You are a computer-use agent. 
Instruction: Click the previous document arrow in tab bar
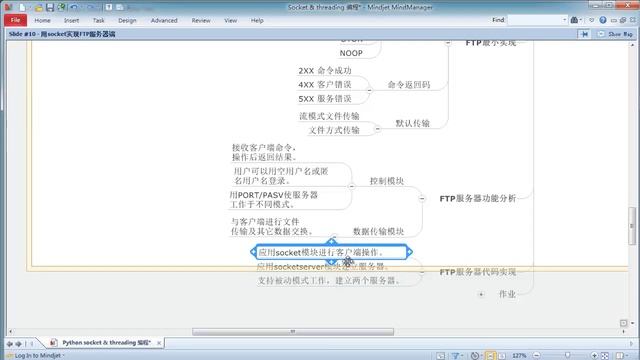tap(10, 344)
